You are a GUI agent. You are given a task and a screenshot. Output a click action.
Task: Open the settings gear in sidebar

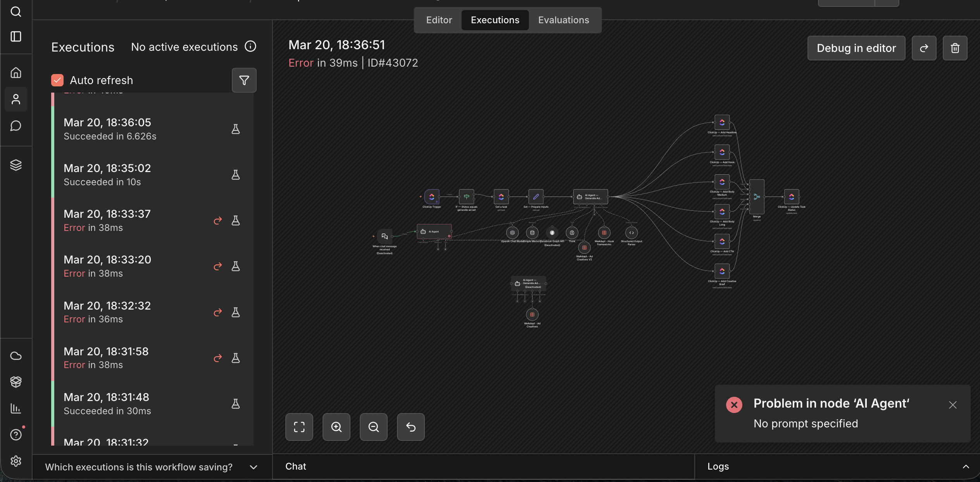point(16,461)
